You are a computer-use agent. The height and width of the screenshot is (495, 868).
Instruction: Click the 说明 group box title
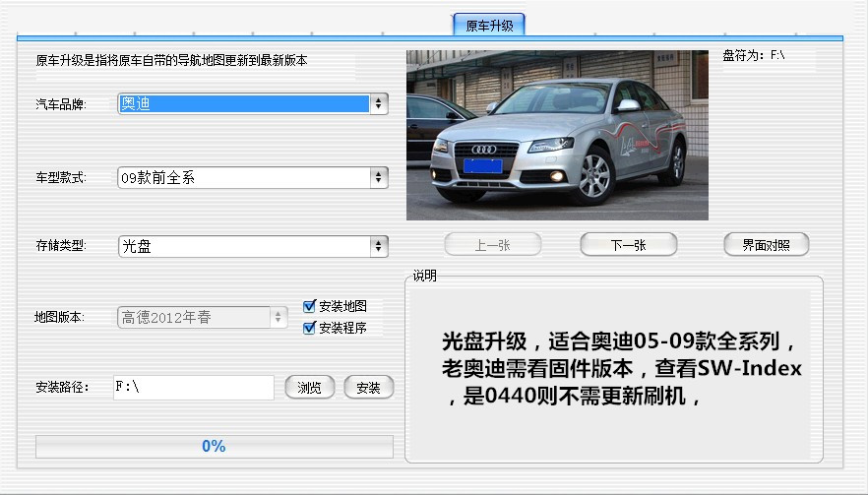(x=424, y=276)
